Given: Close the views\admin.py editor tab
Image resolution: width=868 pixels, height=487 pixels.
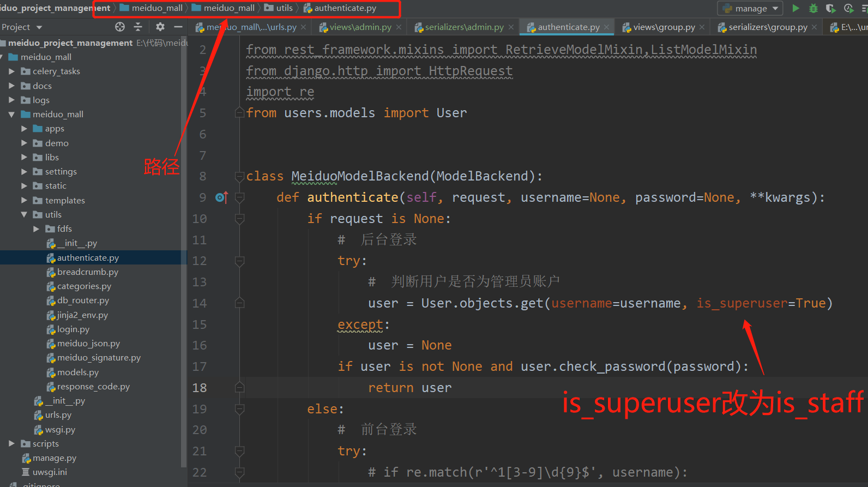Looking at the screenshot, I should pyautogui.click(x=399, y=27).
